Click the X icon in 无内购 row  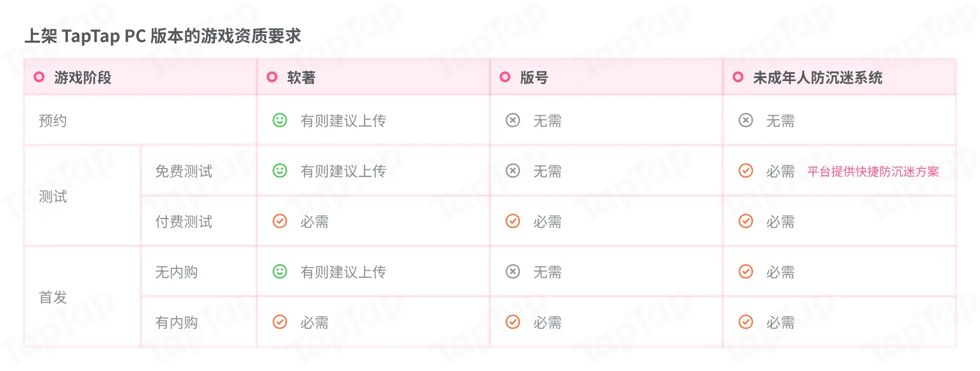(x=513, y=271)
